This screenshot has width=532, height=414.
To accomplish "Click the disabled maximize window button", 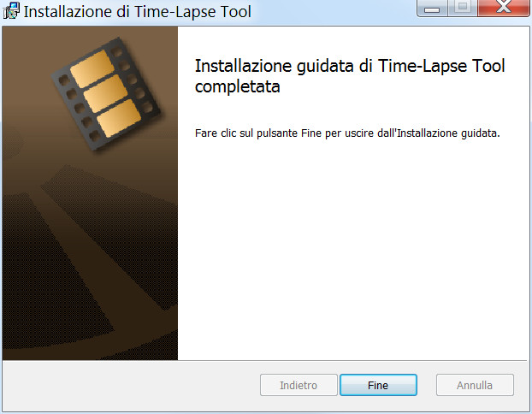I will 463,8.
